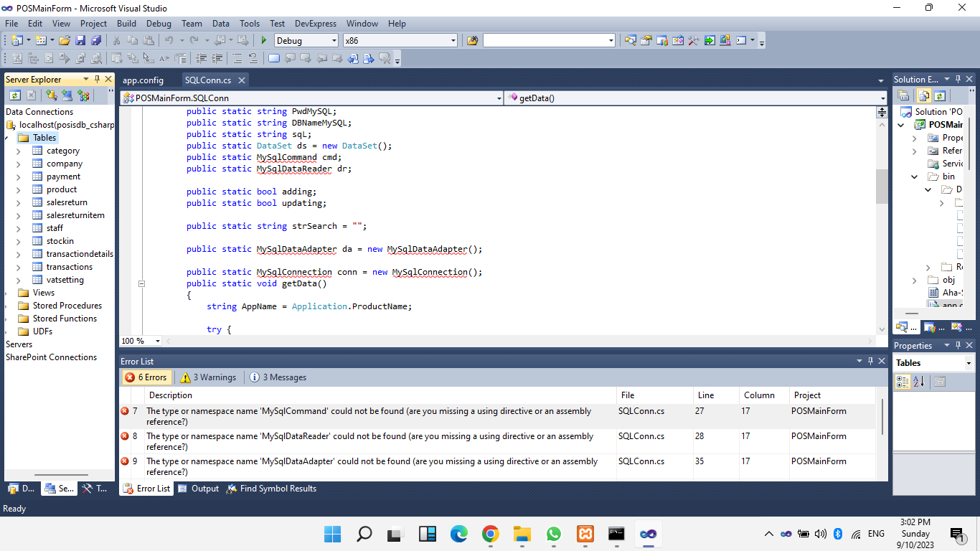Image resolution: width=980 pixels, height=551 pixels.
Task: Toggle auto-hide pin on Error List panel
Action: (x=870, y=361)
